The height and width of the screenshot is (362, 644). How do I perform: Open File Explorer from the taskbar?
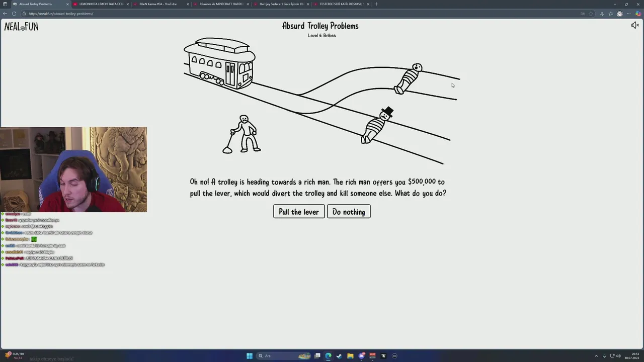(350, 356)
